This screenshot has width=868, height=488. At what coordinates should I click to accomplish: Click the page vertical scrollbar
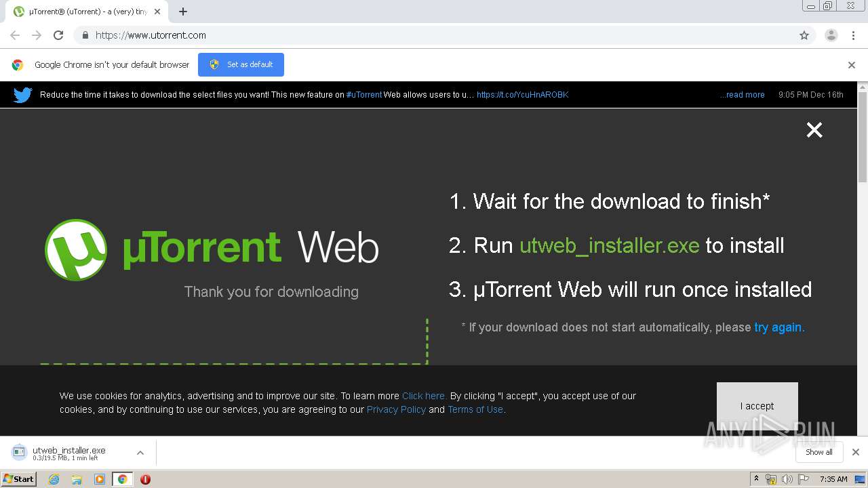(863, 136)
